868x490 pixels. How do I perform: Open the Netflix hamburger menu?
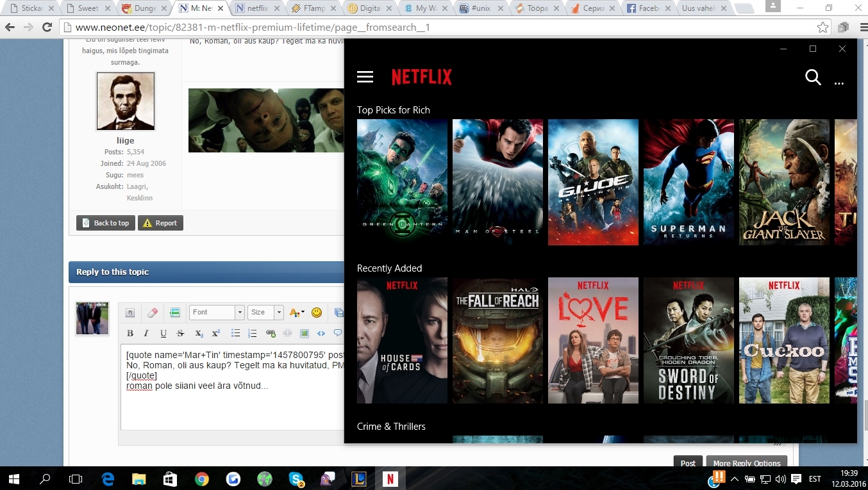point(365,77)
